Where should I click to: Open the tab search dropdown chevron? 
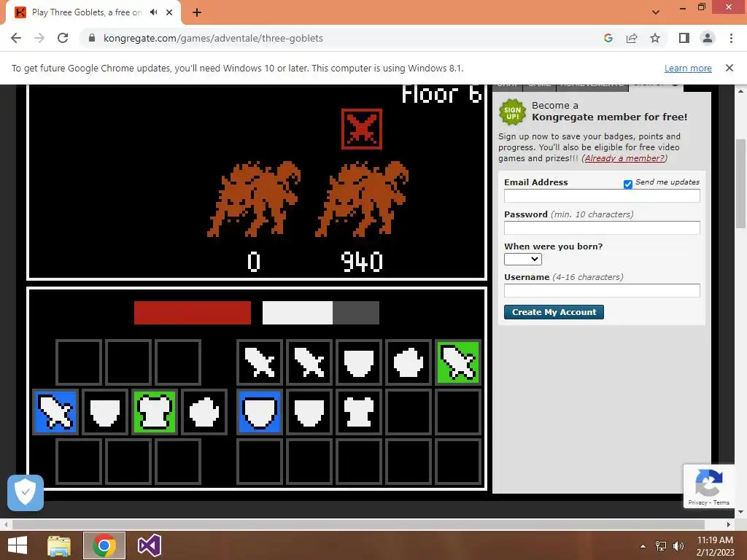(x=656, y=12)
